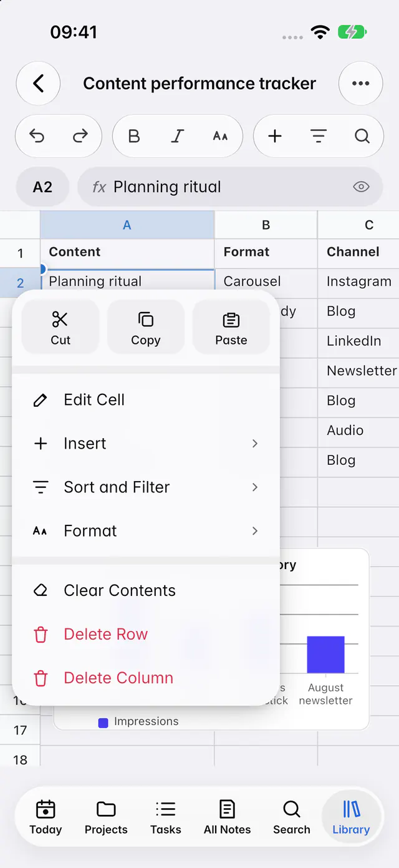Tap the magnifier icon in toolbar
Viewport: 399px width, 868px height.
pos(362,136)
